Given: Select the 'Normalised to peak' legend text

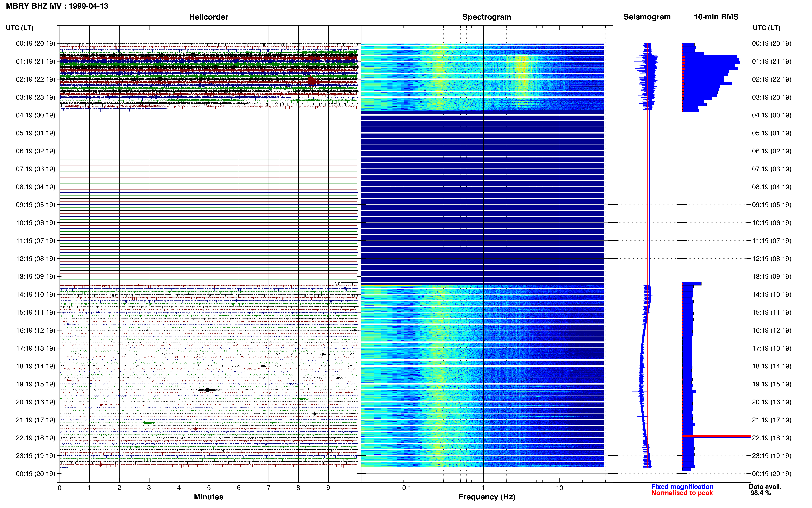Looking at the screenshot, I should tap(682, 493).
